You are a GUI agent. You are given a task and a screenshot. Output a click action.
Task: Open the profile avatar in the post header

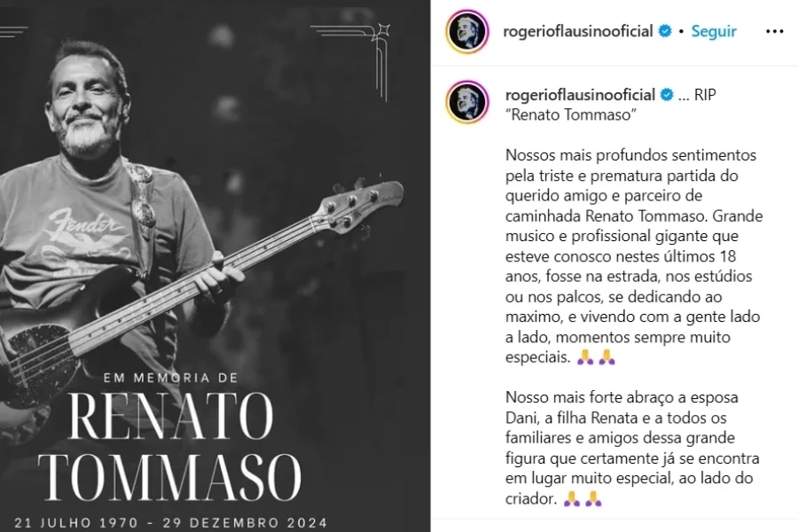pyautogui.click(x=467, y=32)
